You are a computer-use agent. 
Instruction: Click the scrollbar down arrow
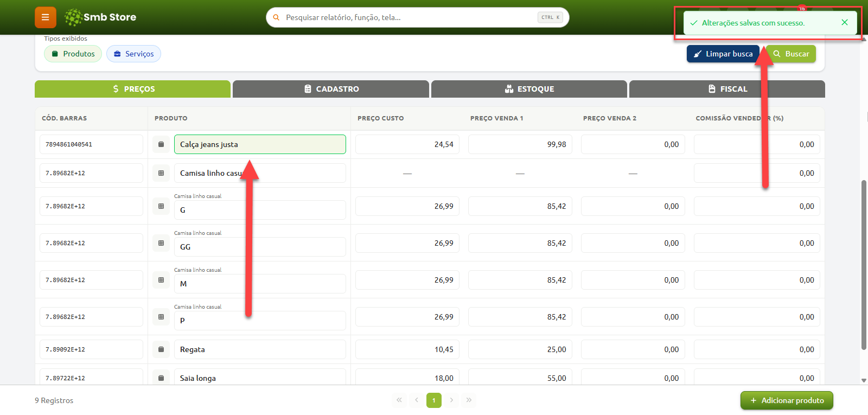(x=864, y=381)
